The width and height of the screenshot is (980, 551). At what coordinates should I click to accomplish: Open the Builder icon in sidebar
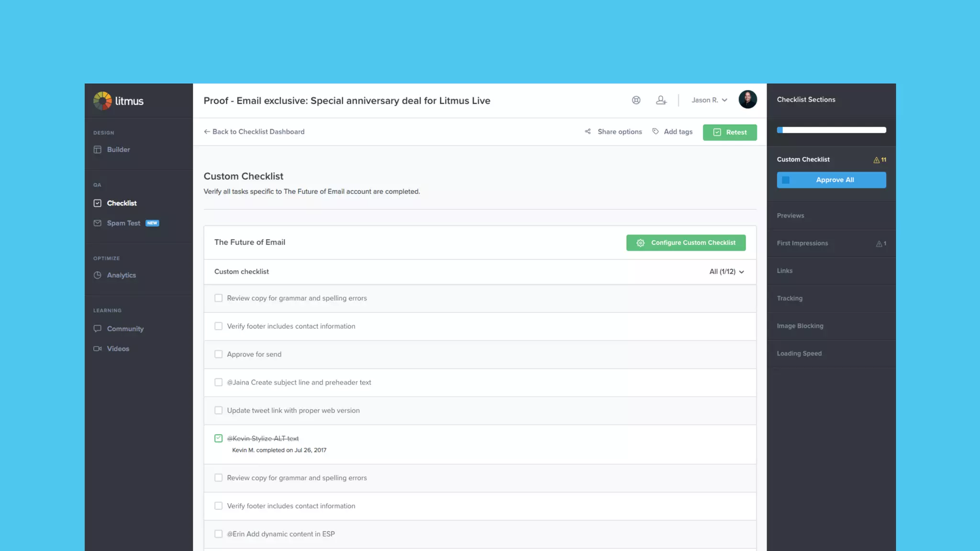(98, 149)
